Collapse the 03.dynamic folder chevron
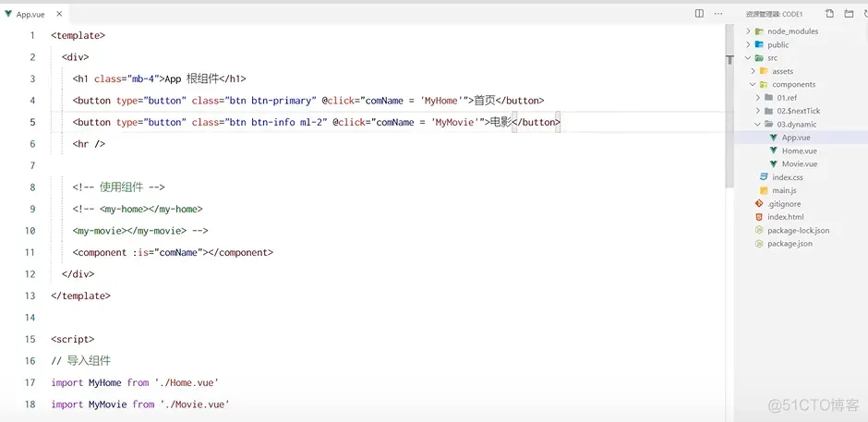 (x=758, y=124)
